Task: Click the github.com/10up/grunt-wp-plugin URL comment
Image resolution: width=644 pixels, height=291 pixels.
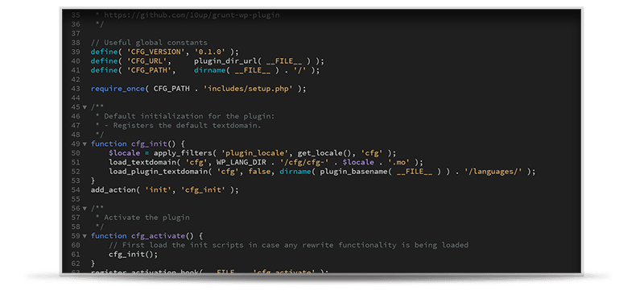Action: [x=192, y=15]
